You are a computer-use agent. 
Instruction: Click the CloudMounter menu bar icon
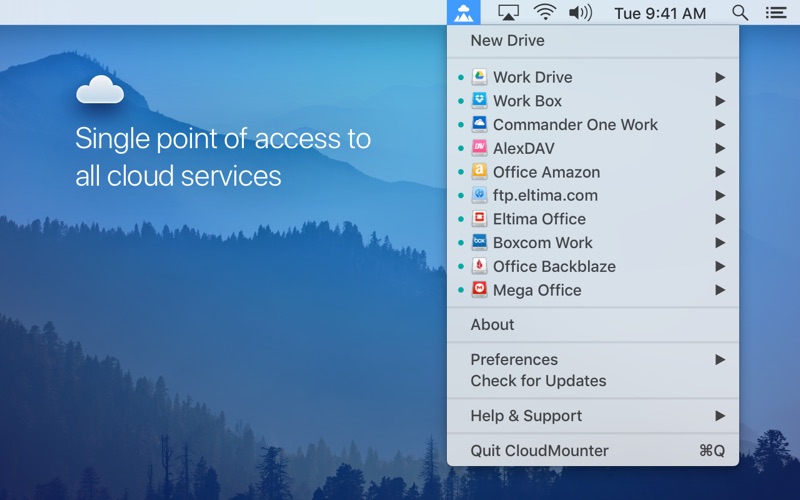[463, 12]
